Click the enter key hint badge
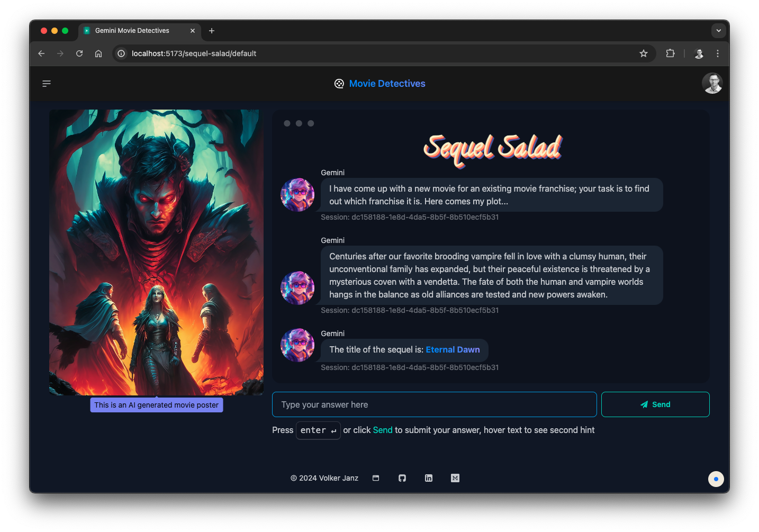Screen dimensions: 759x532 tap(318, 430)
